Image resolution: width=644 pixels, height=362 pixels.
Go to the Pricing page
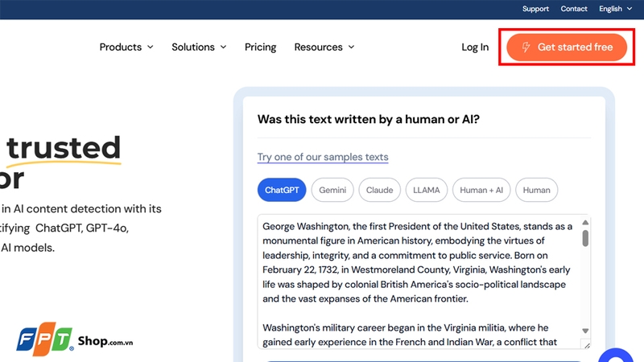tap(260, 47)
